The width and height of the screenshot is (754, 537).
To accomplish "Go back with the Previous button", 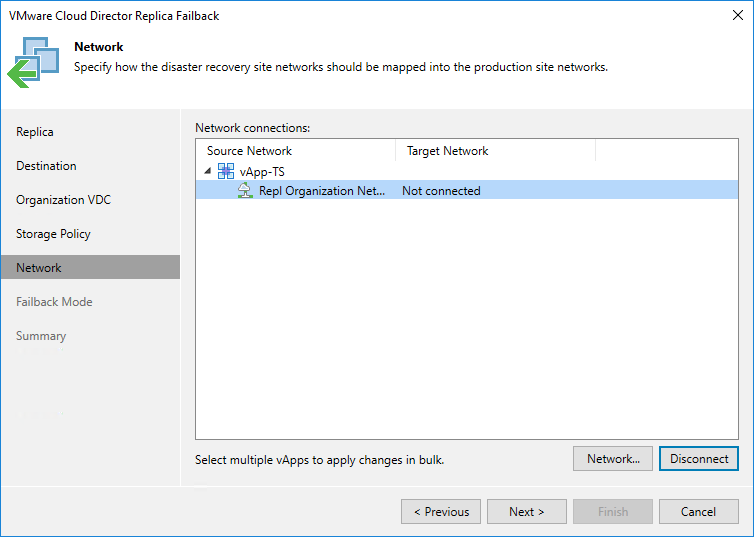I will pyautogui.click(x=441, y=512).
